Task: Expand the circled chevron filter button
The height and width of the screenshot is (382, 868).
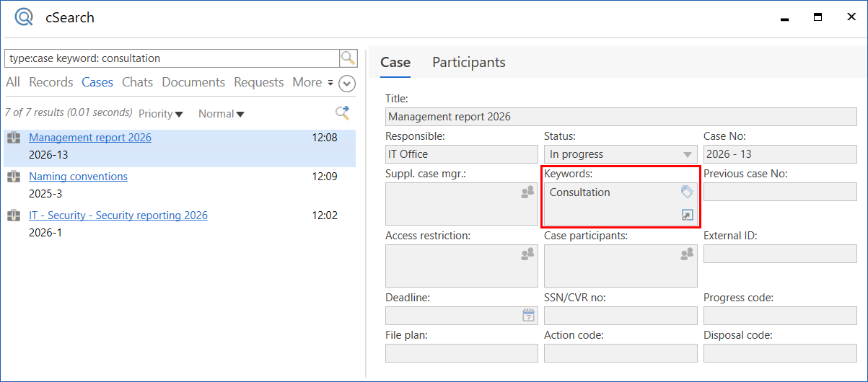Action: pos(347,84)
